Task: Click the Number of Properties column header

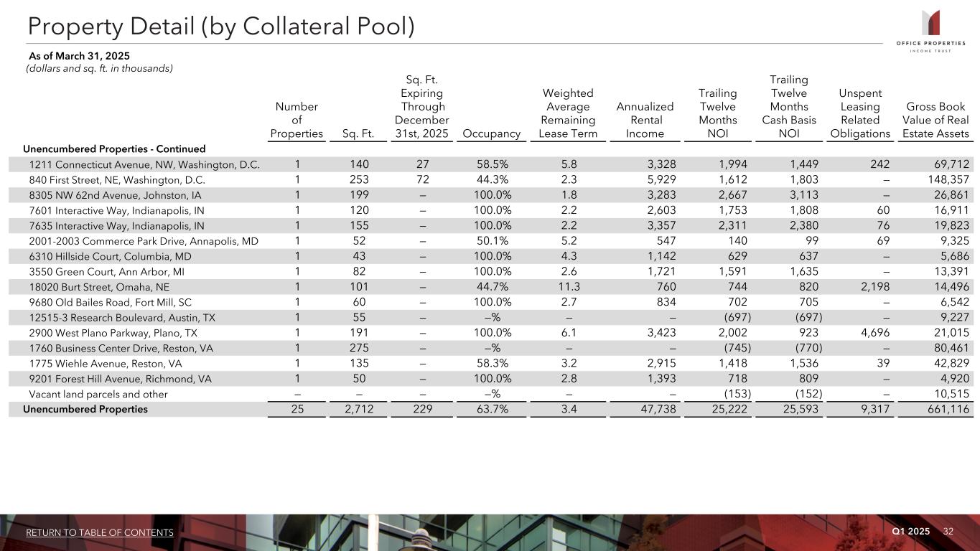Action: (297, 120)
